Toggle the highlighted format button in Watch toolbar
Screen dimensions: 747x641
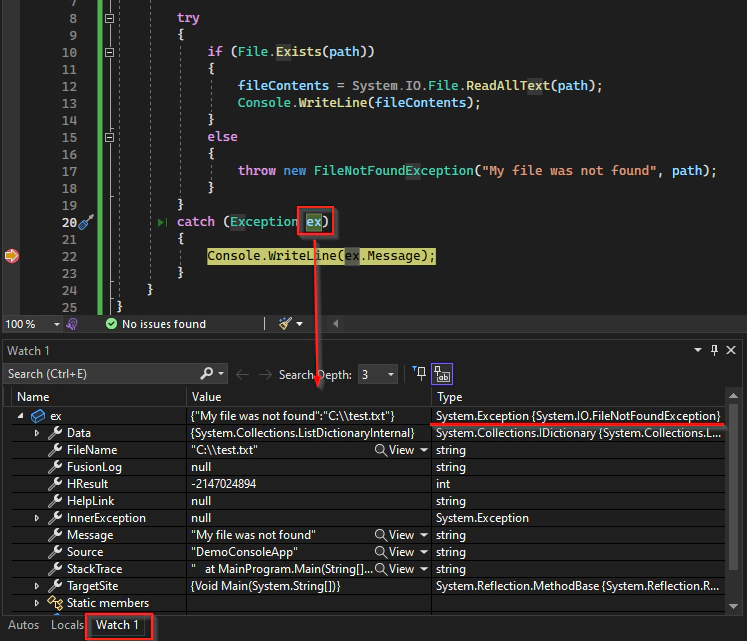pyautogui.click(x=442, y=374)
